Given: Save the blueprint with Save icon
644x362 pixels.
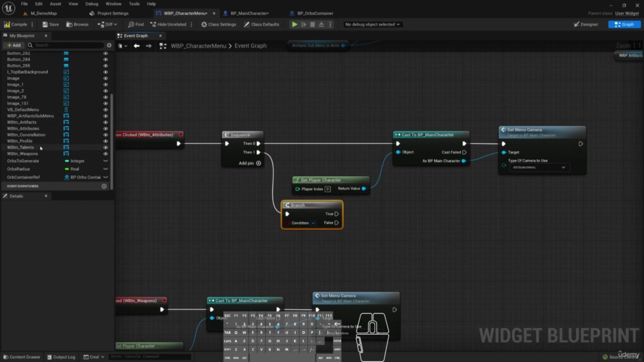Looking at the screenshot, I should click(50, 24).
